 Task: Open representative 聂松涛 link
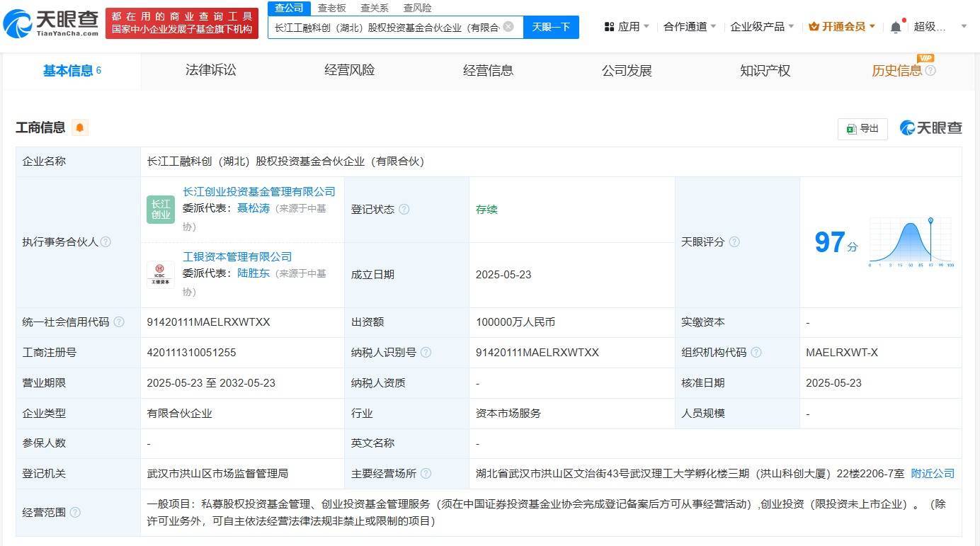(x=253, y=209)
